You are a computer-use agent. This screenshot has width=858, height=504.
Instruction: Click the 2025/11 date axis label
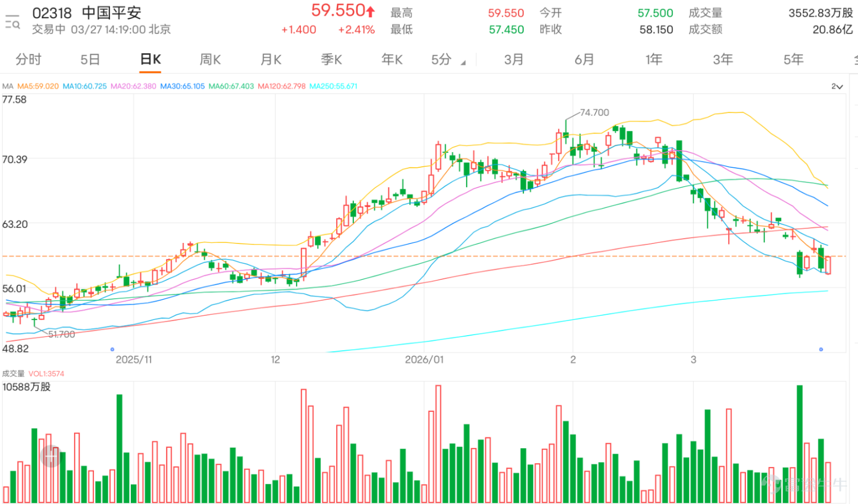pyautogui.click(x=134, y=360)
